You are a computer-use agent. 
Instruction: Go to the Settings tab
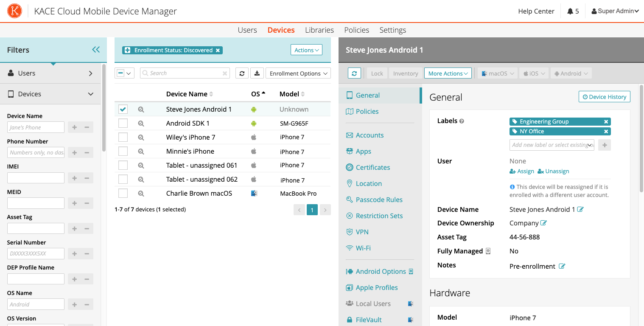click(x=393, y=30)
